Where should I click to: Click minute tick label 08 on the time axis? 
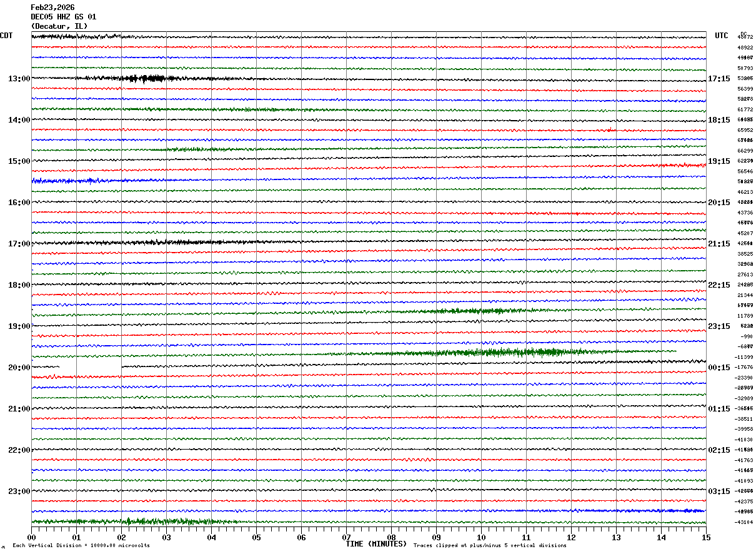(x=391, y=537)
